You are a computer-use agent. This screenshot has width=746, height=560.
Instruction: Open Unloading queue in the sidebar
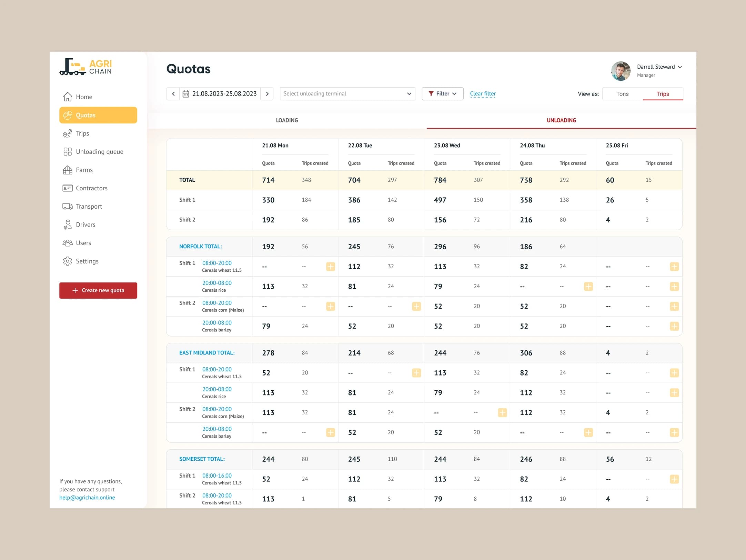coord(98,152)
